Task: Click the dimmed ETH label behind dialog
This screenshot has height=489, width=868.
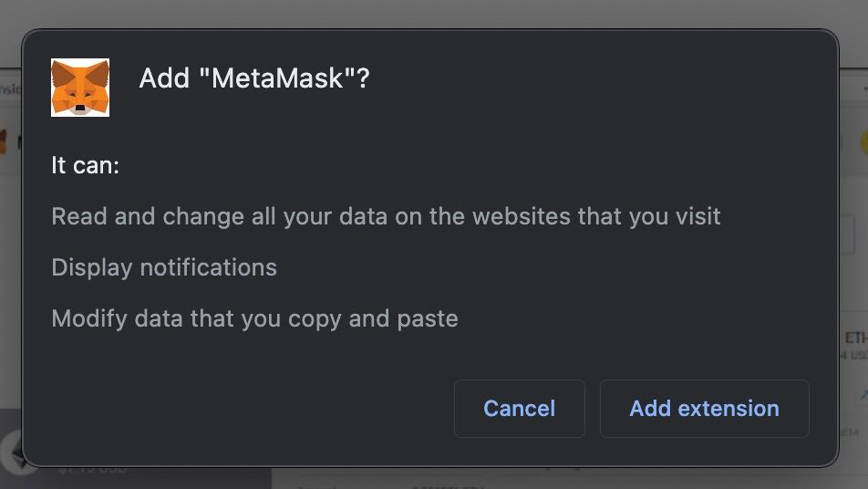Action: click(856, 338)
